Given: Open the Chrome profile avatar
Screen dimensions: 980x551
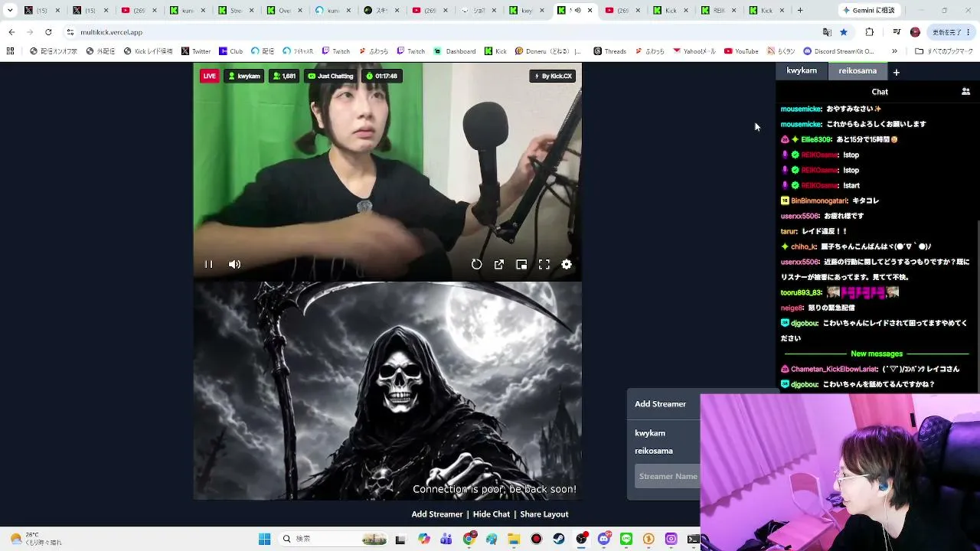Looking at the screenshot, I should click(915, 32).
